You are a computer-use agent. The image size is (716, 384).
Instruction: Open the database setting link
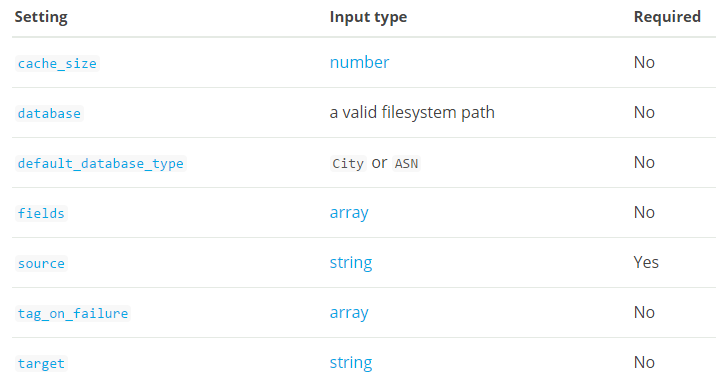tap(49, 113)
